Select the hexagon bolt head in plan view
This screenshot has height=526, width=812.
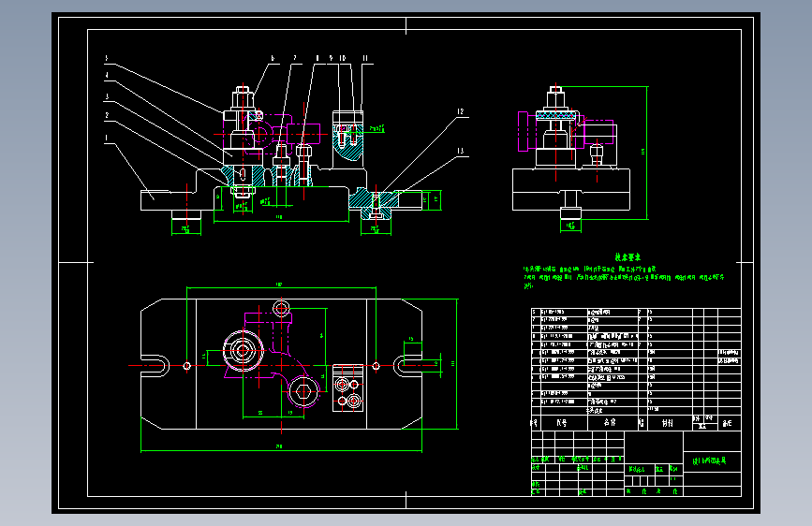coord(304,391)
